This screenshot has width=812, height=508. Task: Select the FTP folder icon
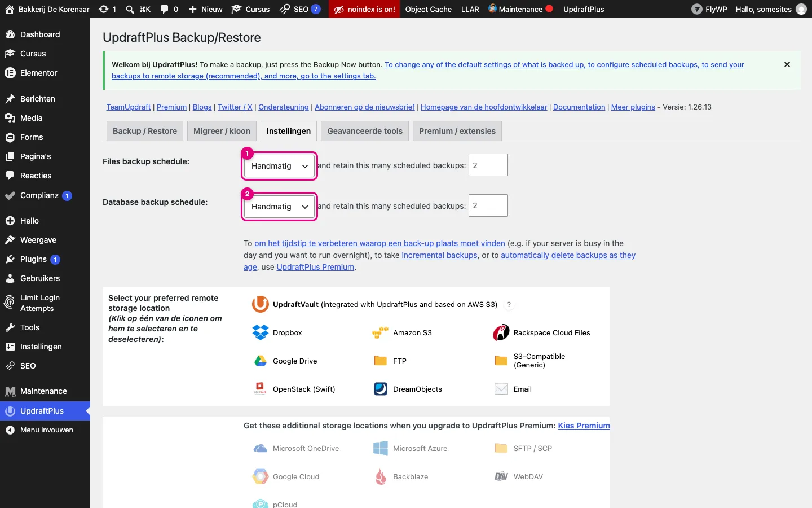coord(381,361)
